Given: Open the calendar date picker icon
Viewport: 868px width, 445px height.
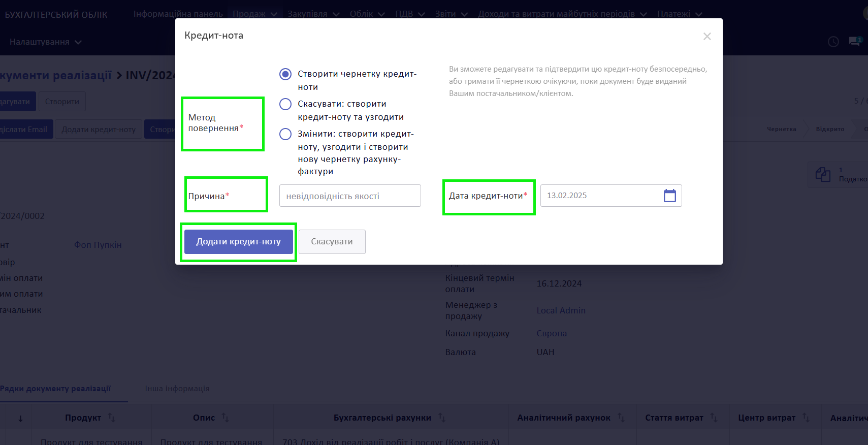Looking at the screenshot, I should click(670, 196).
